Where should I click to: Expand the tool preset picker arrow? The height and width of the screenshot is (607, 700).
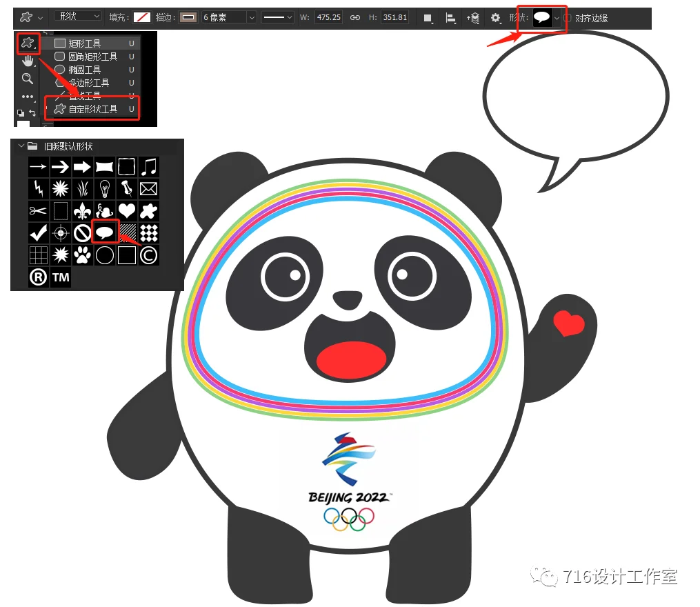pos(40,19)
